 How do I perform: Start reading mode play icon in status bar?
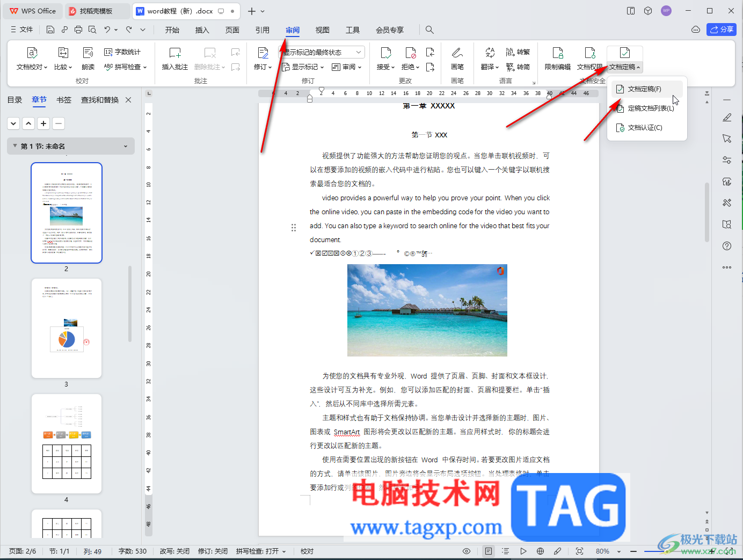click(x=523, y=551)
